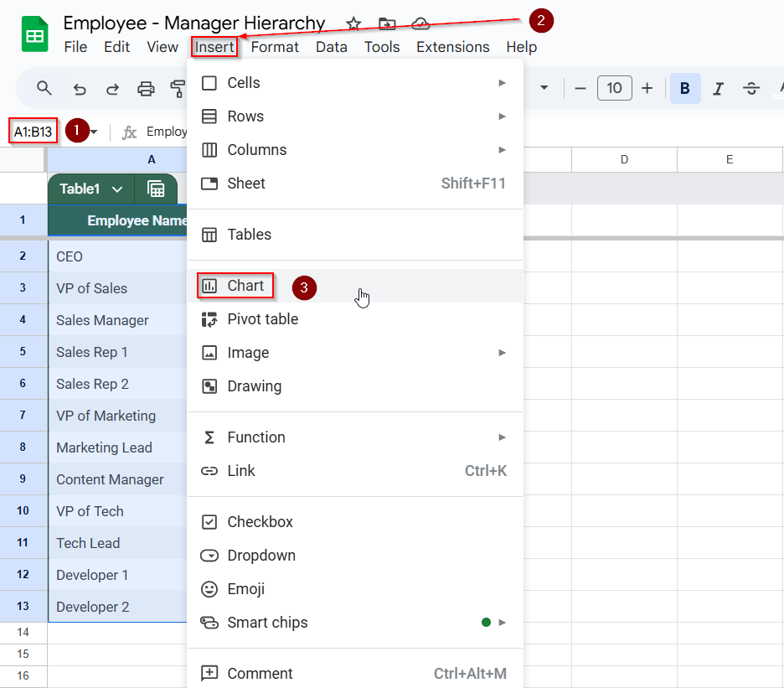This screenshot has height=688, width=784.
Task: Choose Sheet from Insert menu
Action: coord(355,184)
